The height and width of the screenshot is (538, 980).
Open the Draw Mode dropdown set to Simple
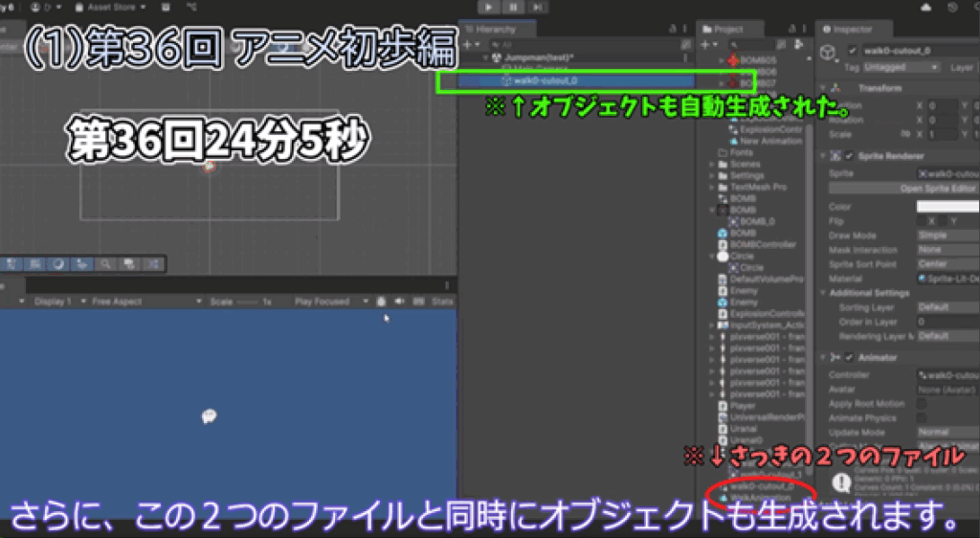tap(946, 235)
